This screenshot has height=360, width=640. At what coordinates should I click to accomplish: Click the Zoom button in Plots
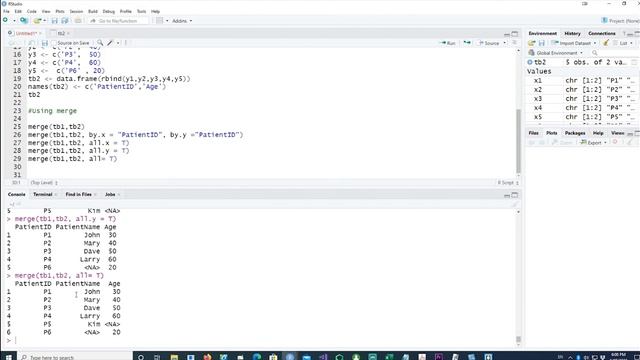click(x=562, y=142)
